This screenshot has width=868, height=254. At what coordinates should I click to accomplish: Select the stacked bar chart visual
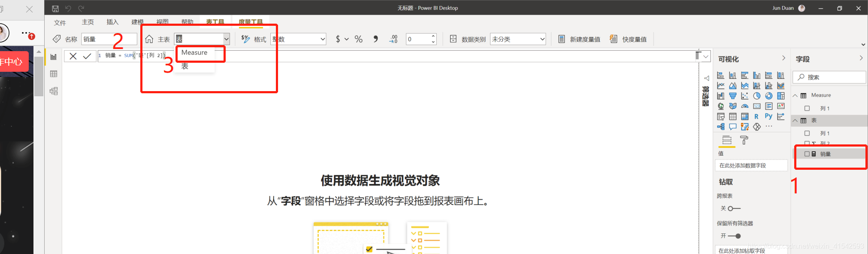[x=721, y=75]
